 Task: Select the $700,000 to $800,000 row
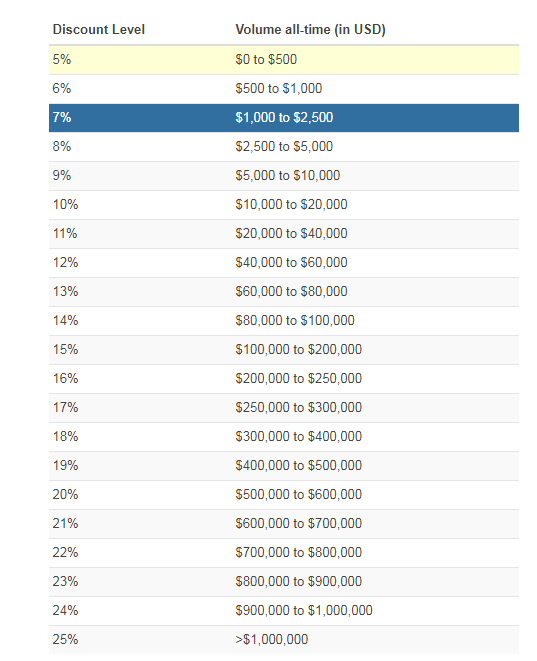[x=284, y=553]
